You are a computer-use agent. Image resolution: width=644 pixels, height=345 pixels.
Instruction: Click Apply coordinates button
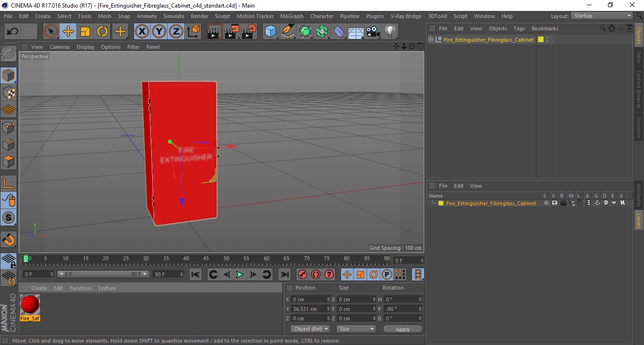[402, 329]
